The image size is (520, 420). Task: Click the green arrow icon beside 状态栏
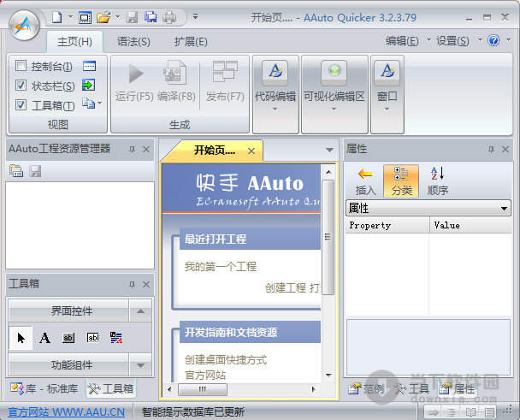pos(89,86)
